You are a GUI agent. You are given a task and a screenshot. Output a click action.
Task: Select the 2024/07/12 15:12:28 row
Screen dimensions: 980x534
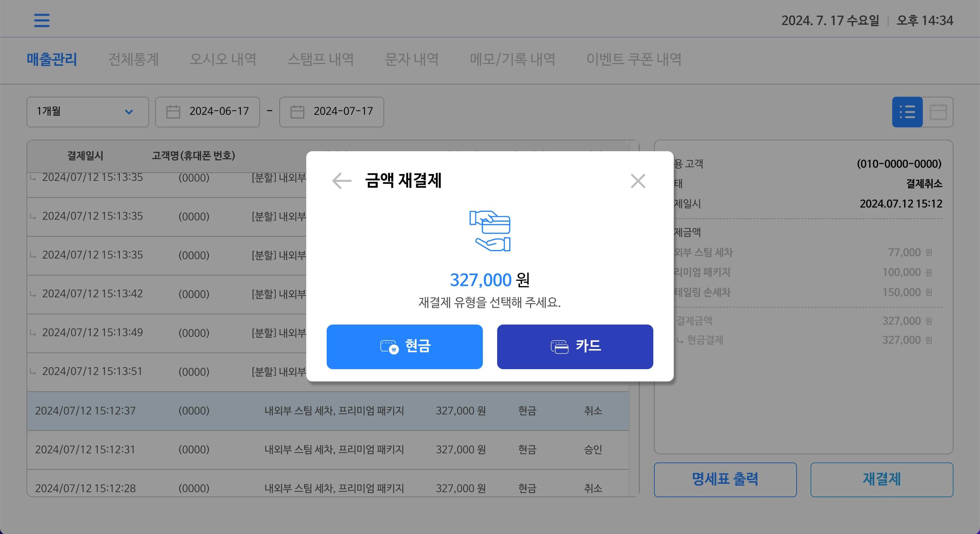tap(328, 483)
